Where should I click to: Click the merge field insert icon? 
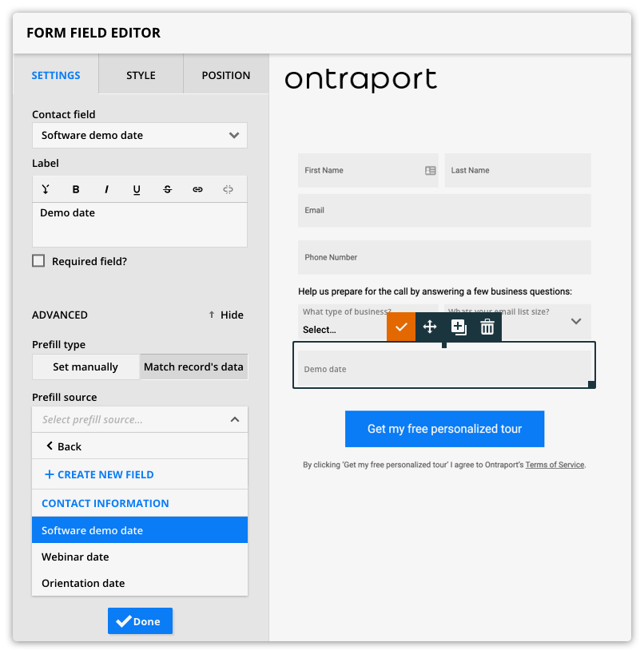46,189
